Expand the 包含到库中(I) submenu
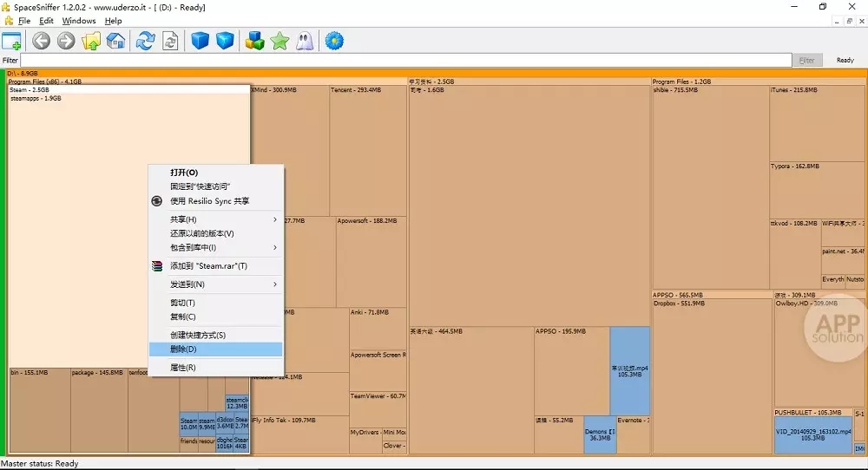Image resolution: width=868 pixels, height=470 pixels. coord(217,247)
